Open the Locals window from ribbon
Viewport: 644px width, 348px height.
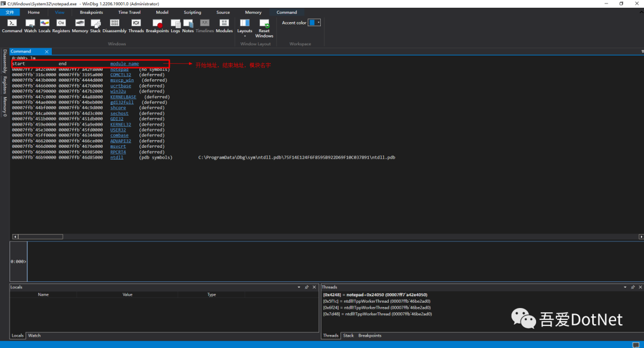(44, 26)
